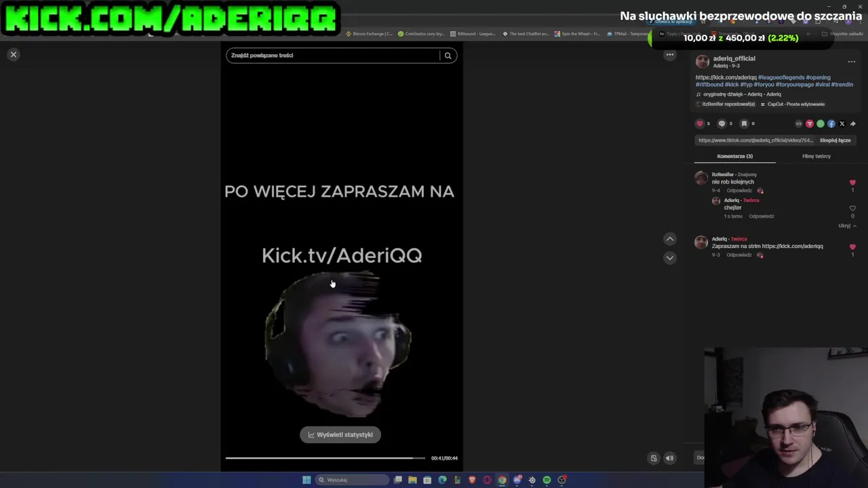Open Task View on the taskbar
The height and width of the screenshot is (488, 868).
coord(398,480)
